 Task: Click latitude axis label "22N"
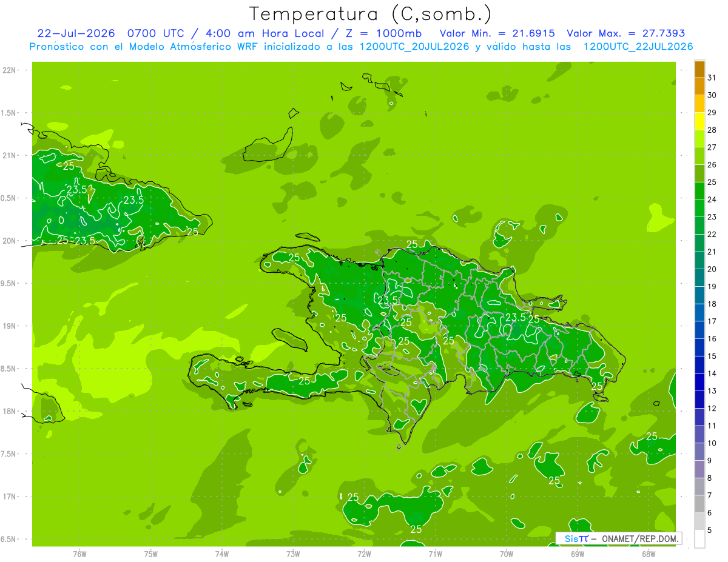click(10, 70)
